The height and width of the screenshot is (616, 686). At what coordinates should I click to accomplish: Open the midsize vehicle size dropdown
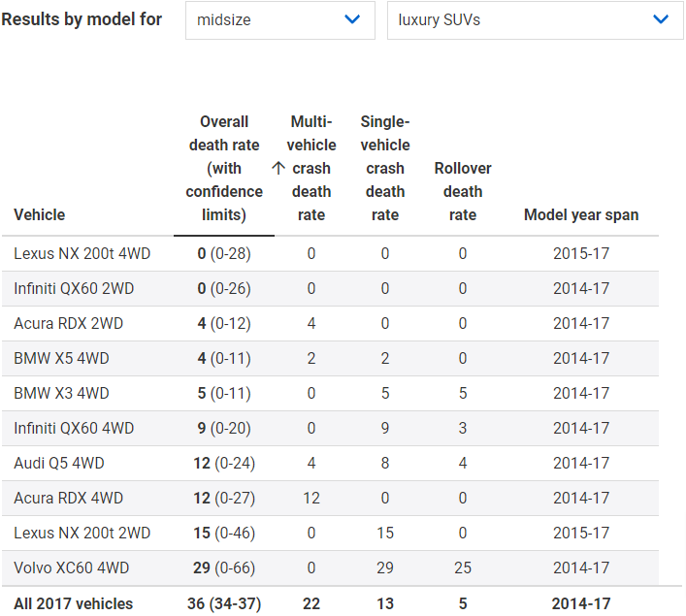(x=280, y=20)
